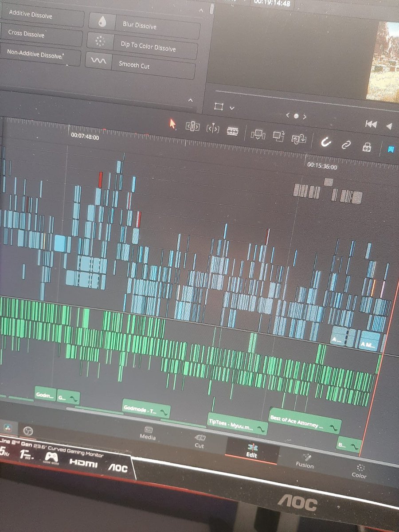Toggle Linked Selection chain icon
This screenshot has height=532, width=399.
tap(346, 144)
